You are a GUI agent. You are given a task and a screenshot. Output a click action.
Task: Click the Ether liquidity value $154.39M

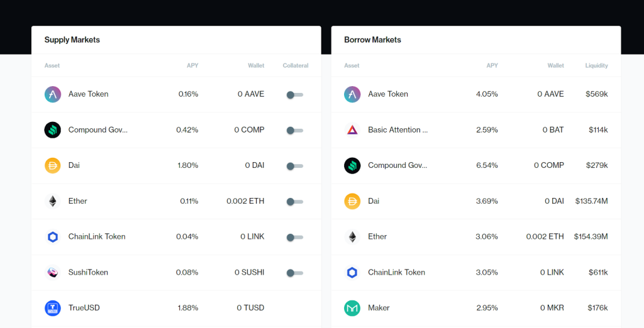(x=591, y=237)
